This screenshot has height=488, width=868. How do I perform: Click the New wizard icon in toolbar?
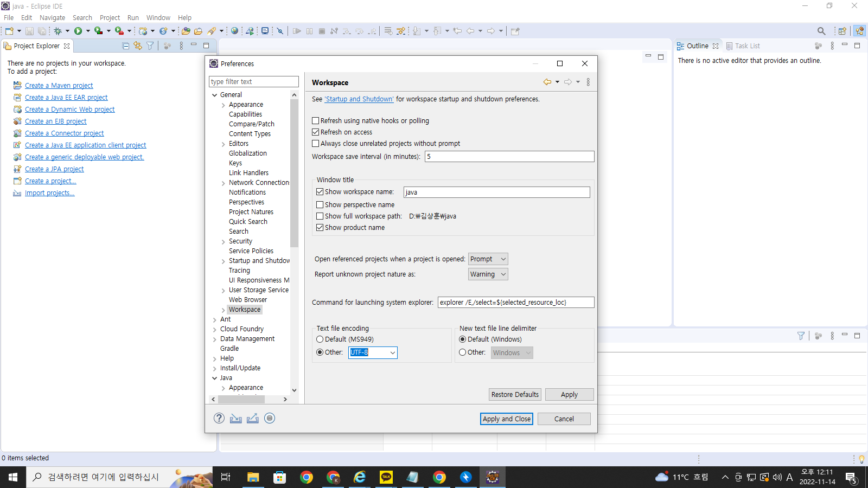9,31
